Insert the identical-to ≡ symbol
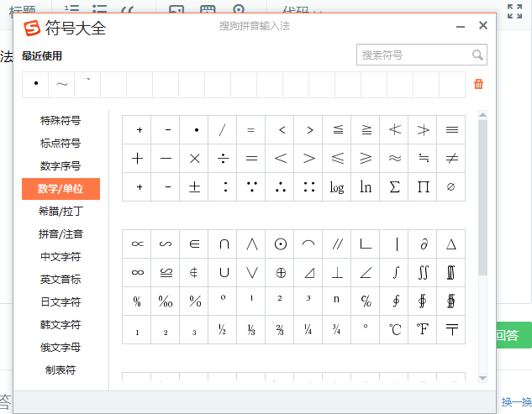 (451, 130)
